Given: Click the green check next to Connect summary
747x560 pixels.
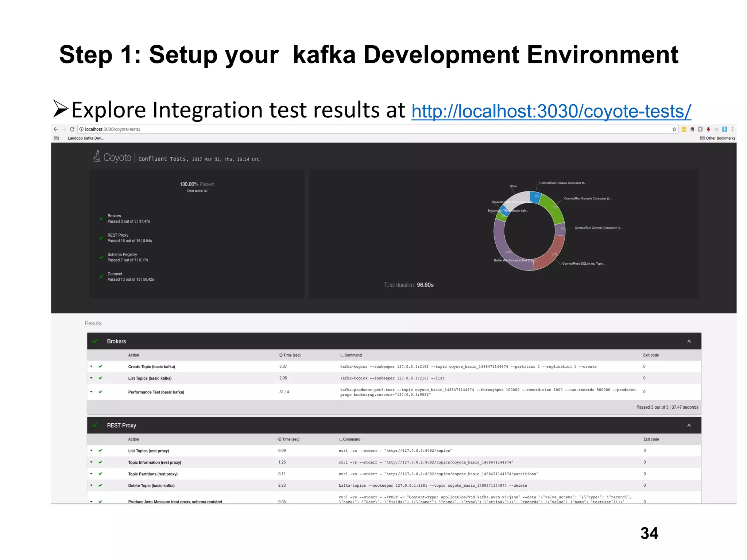Looking at the screenshot, I should pos(101,277).
